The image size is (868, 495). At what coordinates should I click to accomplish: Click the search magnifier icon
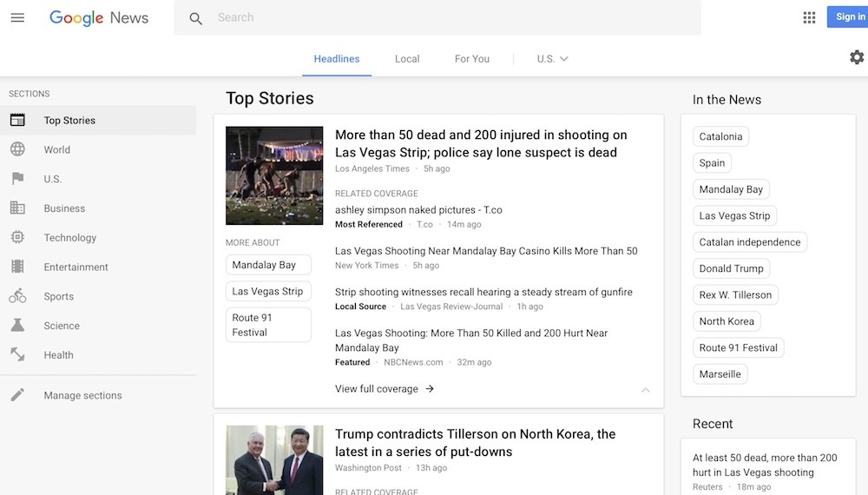click(x=195, y=18)
